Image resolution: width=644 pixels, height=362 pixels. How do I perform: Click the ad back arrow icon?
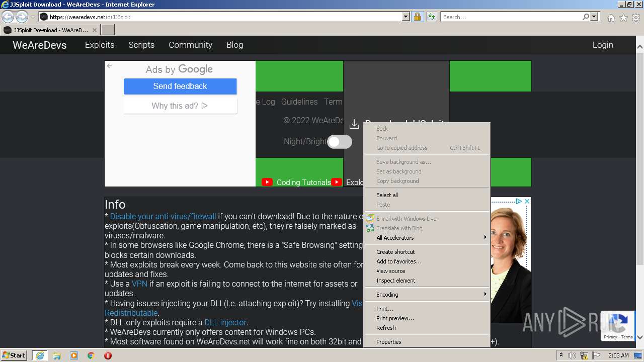[109, 66]
